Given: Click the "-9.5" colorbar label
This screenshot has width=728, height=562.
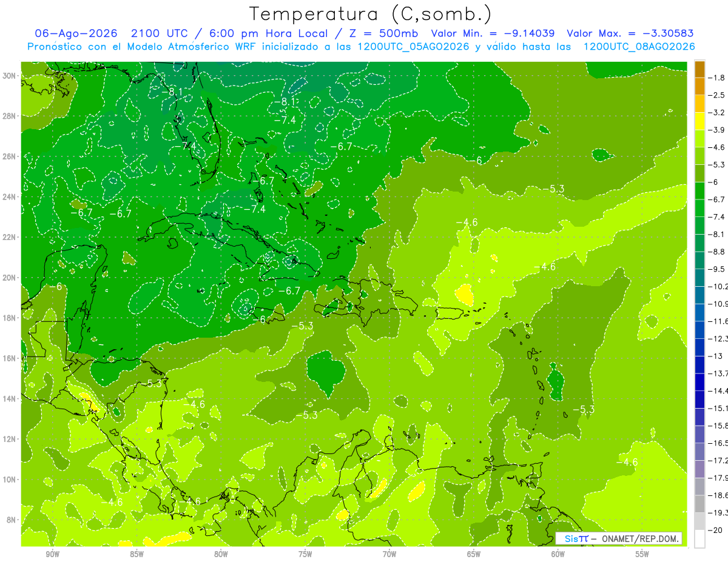Looking at the screenshot, I should pos(718,269).
